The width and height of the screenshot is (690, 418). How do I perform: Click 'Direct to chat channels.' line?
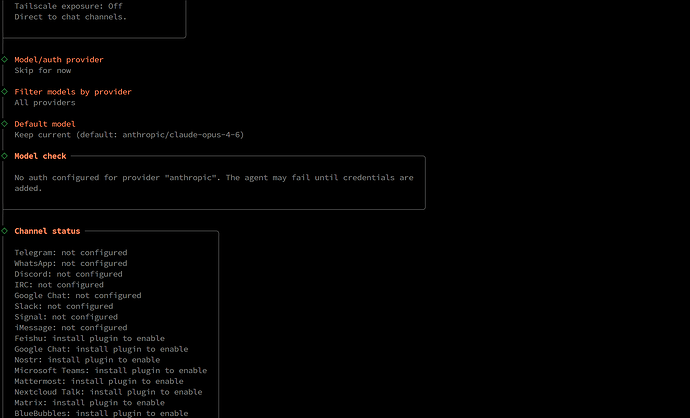click(70, 17)
